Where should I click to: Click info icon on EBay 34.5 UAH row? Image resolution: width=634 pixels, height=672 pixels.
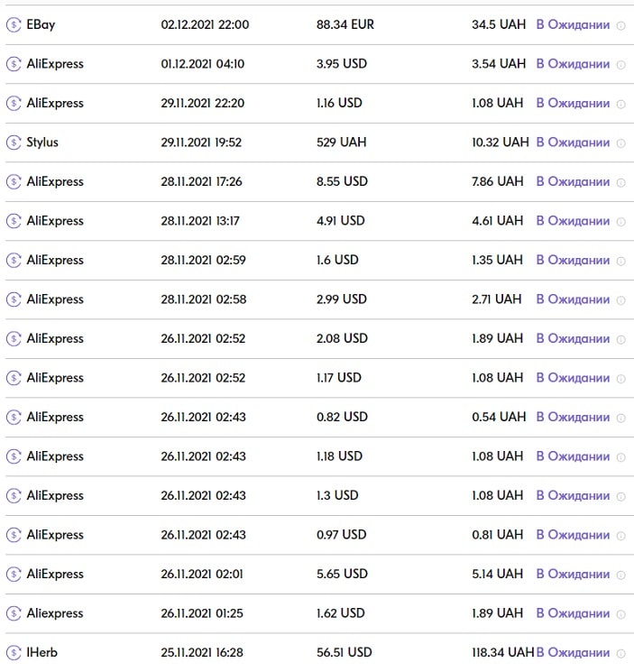coord(620,26)
